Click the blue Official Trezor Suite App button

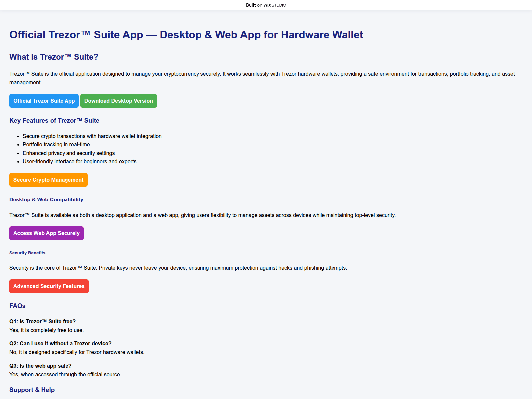click(44, 101)
